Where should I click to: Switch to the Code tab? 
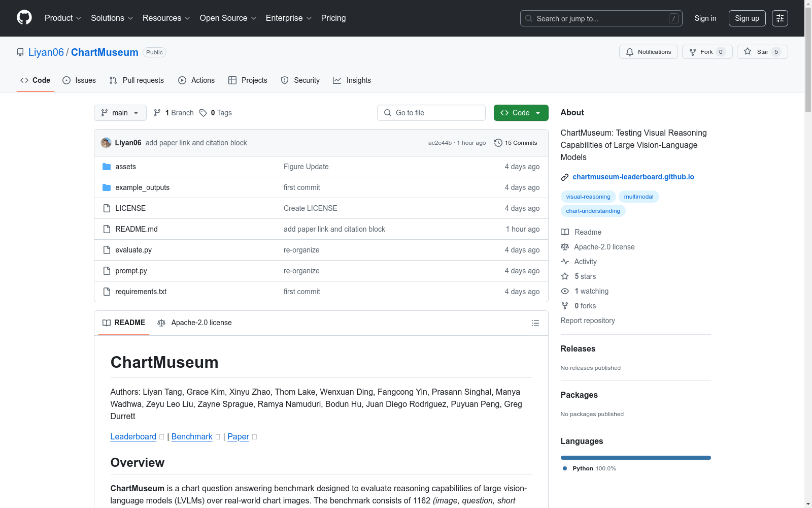coord(36,80)
